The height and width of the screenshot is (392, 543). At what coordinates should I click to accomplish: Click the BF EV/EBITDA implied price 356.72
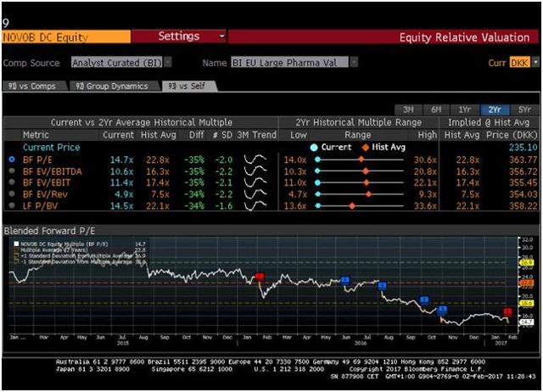click(523, 171)
